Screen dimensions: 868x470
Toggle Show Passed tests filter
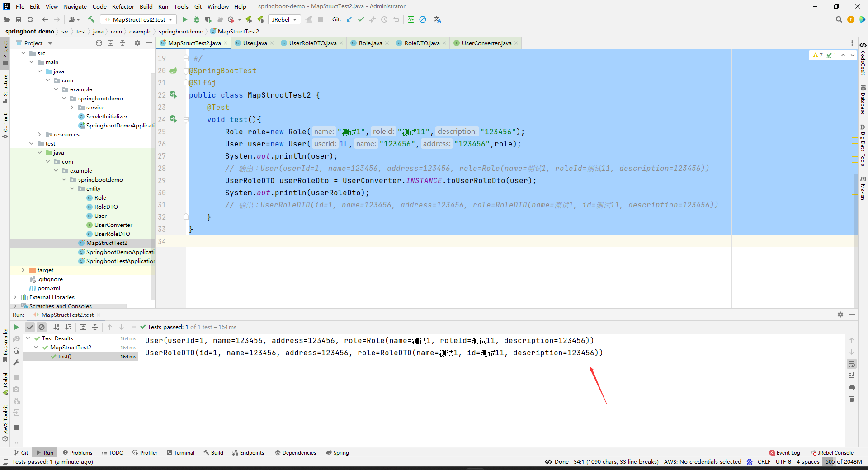click(x=30, y=327)
